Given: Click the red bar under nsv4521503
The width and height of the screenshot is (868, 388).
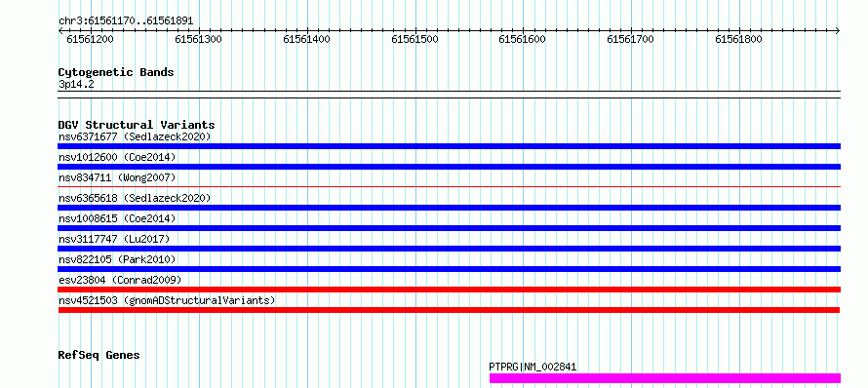Looking at the screenshot, I should pyautogui.click(x=450, y=310).
